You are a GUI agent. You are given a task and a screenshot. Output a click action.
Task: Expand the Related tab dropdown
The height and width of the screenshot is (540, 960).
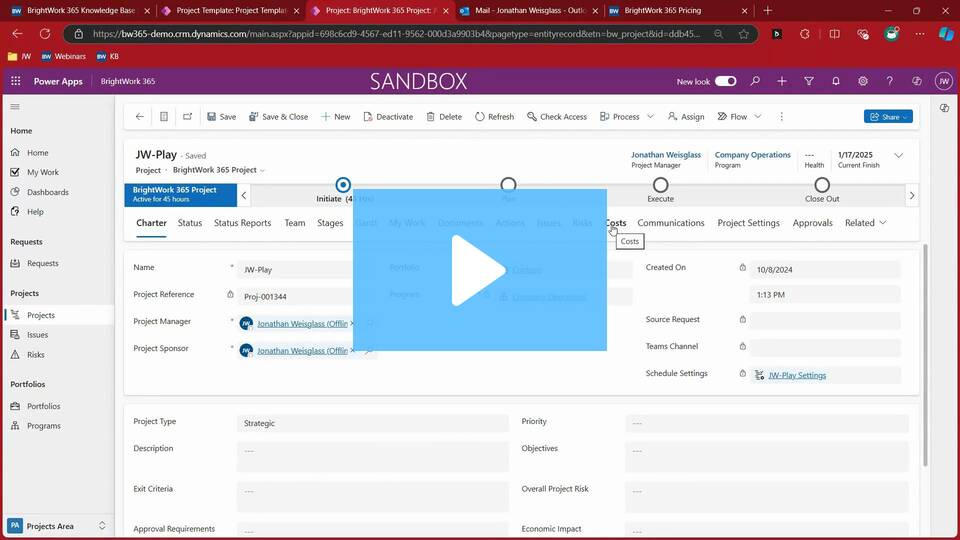(865, 223)
